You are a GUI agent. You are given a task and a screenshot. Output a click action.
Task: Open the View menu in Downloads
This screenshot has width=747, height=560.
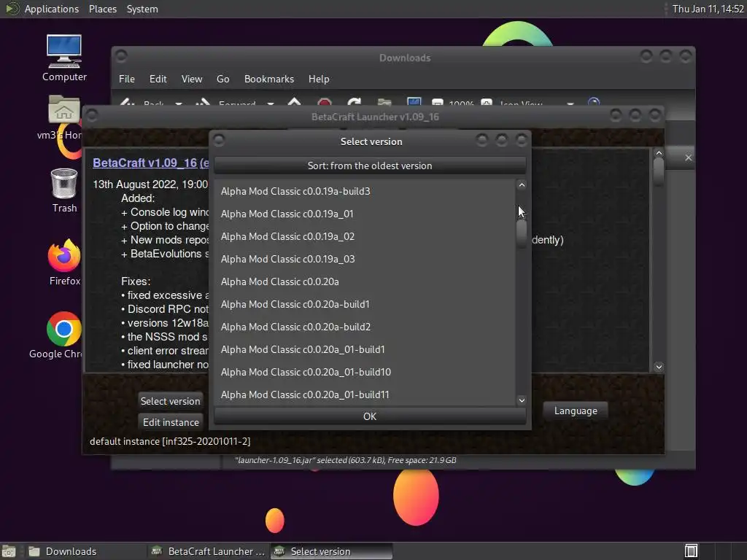tap(192, 79)
